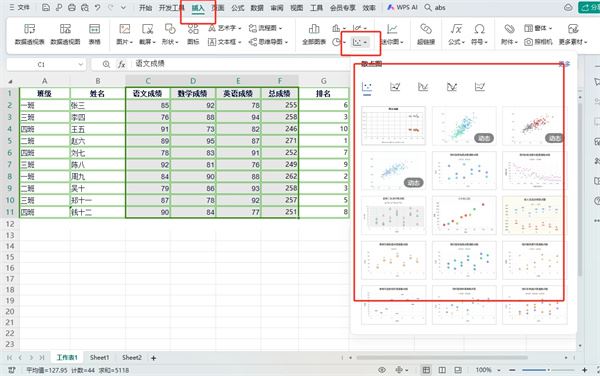Switch to page break preview in status bar
The width and height of the screenshot is (600, 376).
[x=458, y=370]
